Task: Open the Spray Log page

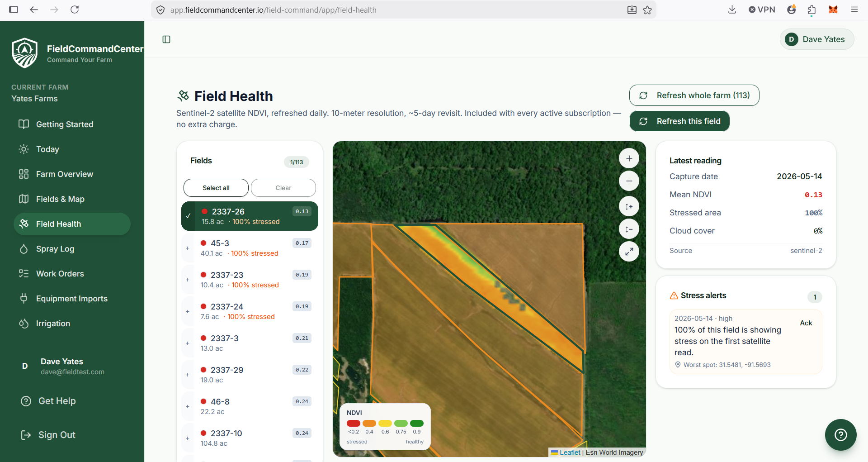Action: point(72,249)
